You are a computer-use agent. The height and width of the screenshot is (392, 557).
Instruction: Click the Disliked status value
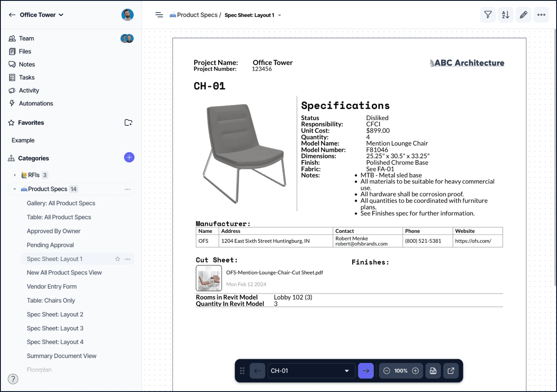[377, 118]
